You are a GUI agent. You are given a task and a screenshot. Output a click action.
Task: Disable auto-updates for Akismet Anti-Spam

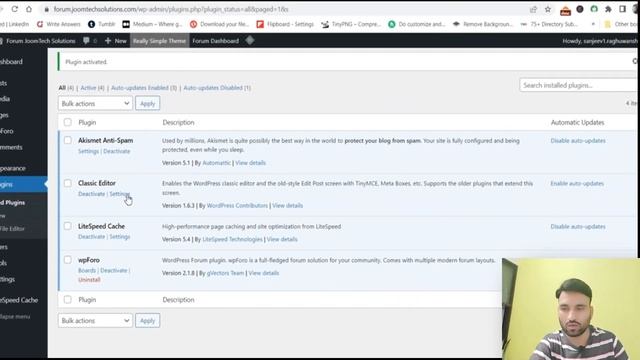point(578,141)
